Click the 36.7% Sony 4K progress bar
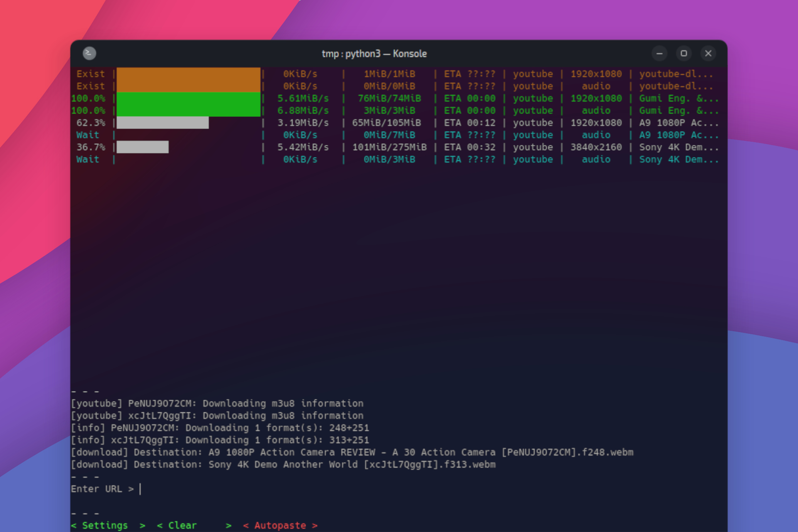 [143, 147]
